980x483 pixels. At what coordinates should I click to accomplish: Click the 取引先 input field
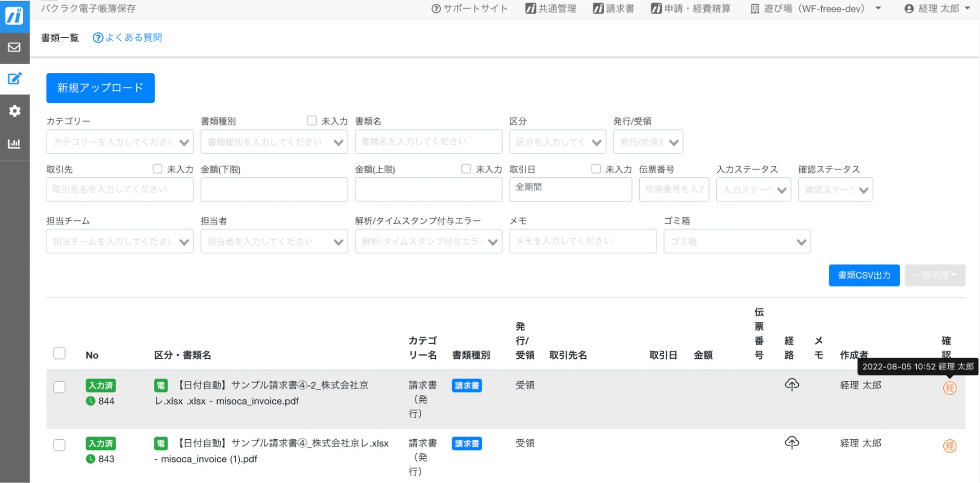point(120,189)
